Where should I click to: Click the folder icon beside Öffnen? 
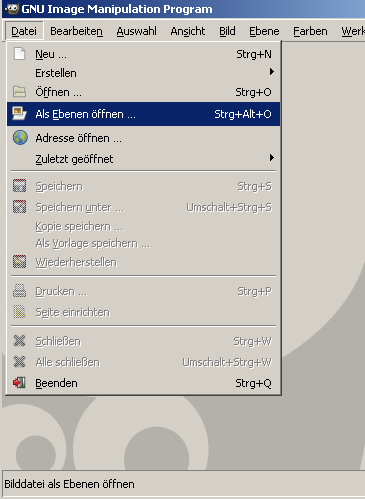point(19,91)
